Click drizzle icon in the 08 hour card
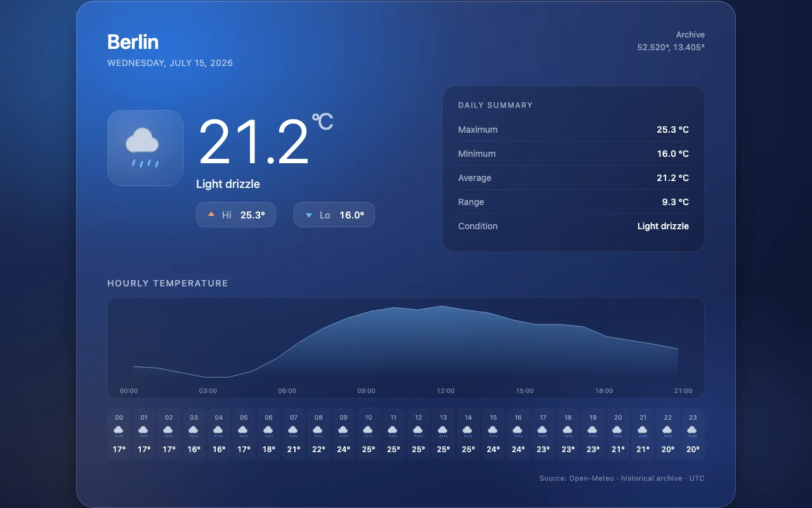 coord(318,432)
